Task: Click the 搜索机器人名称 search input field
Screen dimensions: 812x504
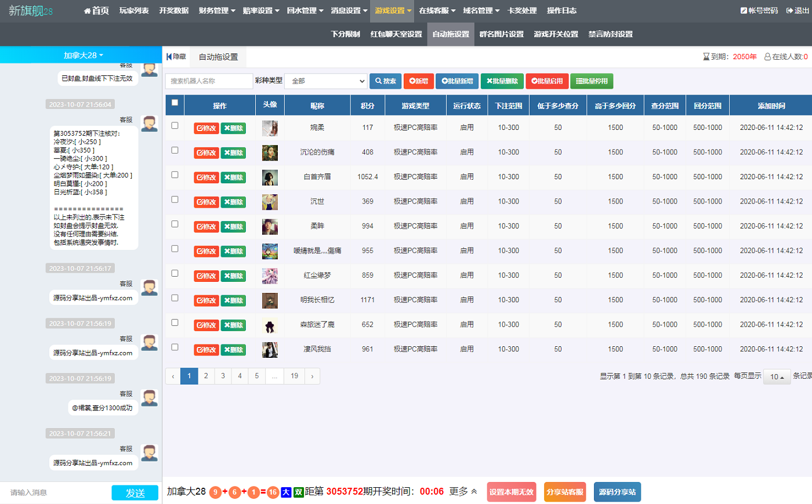Action: pos(209,81)
